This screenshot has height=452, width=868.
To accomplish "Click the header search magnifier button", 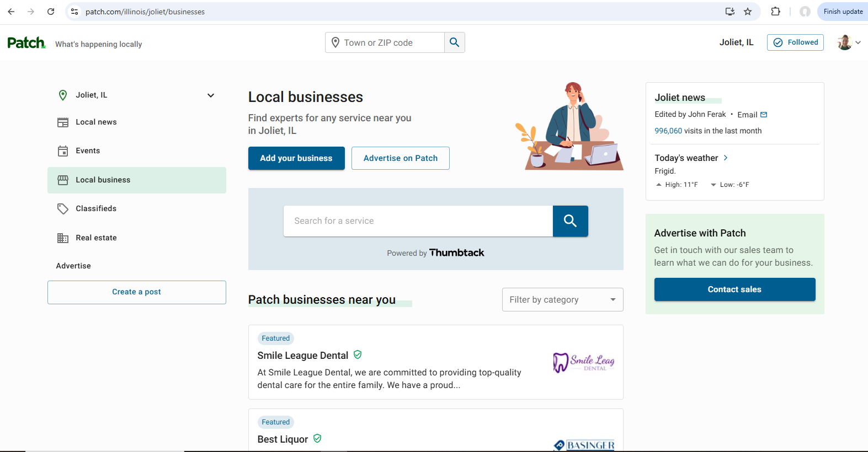I will pos(455,42).
